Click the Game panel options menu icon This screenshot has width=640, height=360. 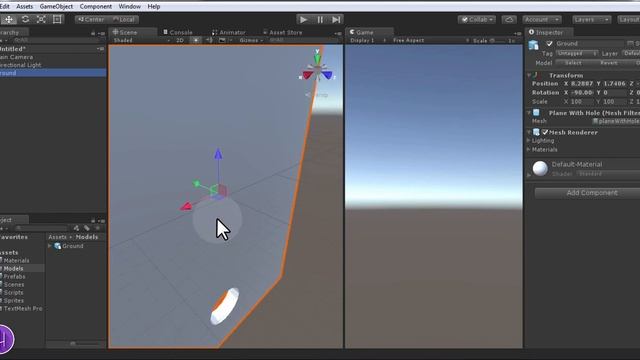point(518,33)
